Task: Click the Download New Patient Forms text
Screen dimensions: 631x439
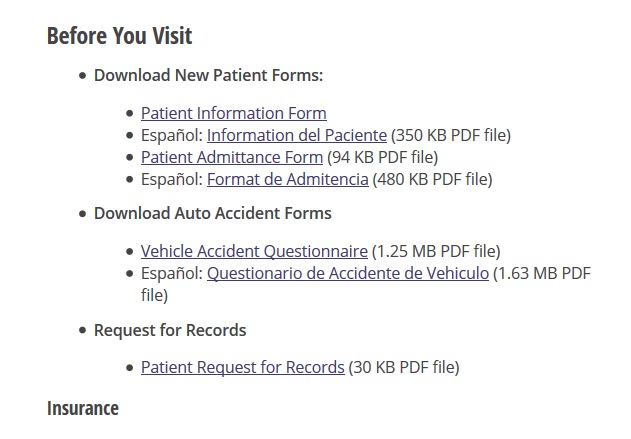Action: [x=208, y=75]
